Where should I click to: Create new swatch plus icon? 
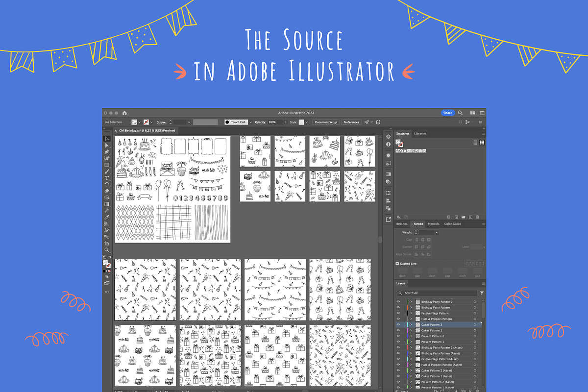pyautogui.click(x=470, y=217)
